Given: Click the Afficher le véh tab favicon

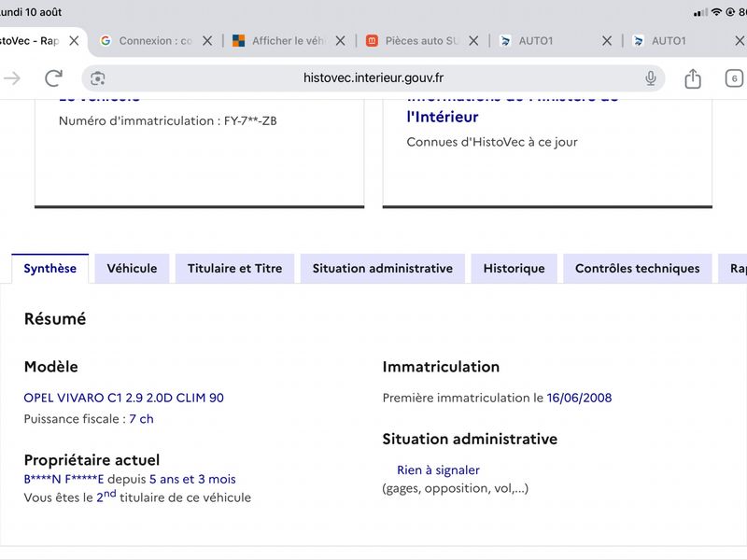Looking at the screenshot, I should [239, 41].
